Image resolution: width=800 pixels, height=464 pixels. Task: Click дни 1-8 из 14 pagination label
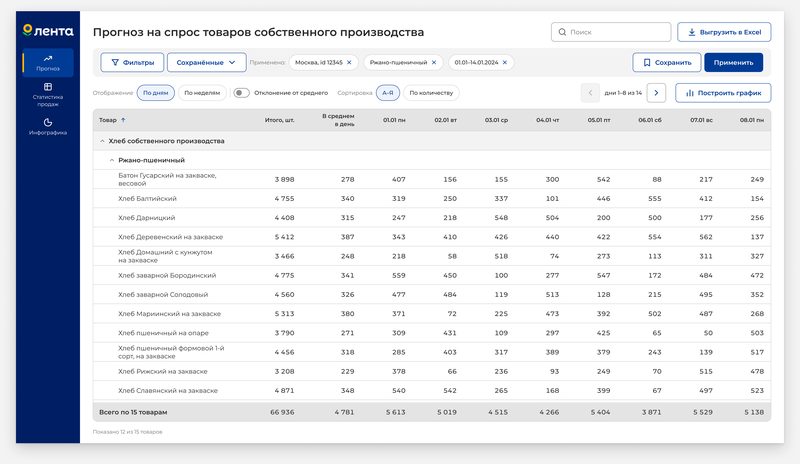[623, 93]
